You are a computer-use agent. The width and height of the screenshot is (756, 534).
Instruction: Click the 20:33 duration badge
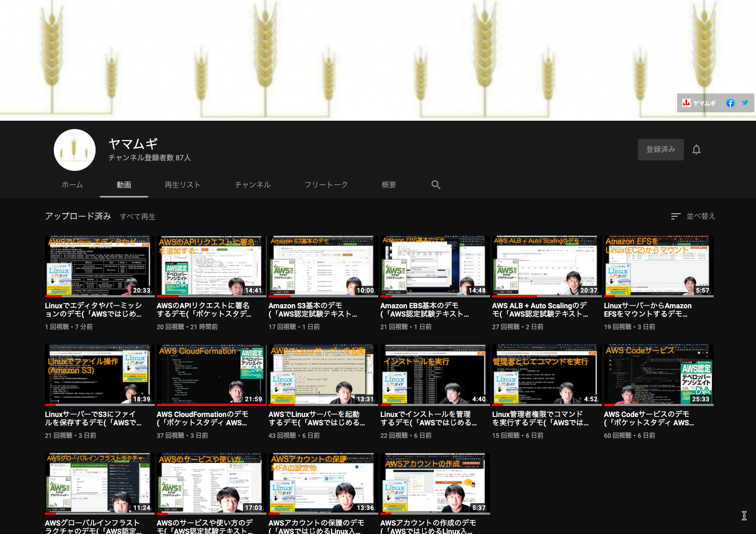click(x=142, y=291)
